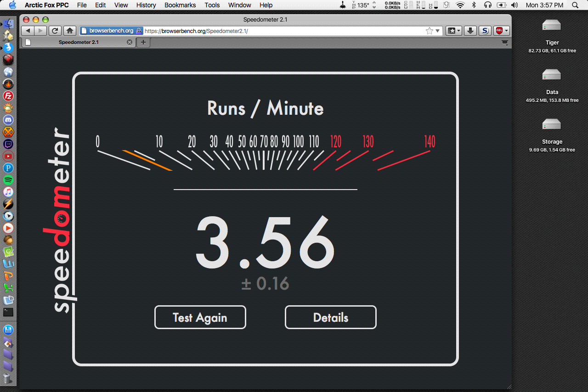
Task: Launch the acorn app from the dock
Action: tap(8, 240)
